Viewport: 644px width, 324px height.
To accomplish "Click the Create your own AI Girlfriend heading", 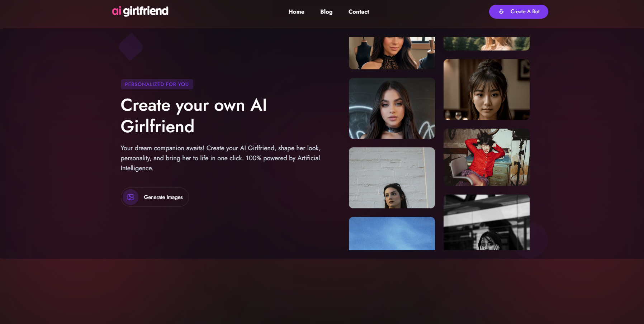I will pos(194,115).
